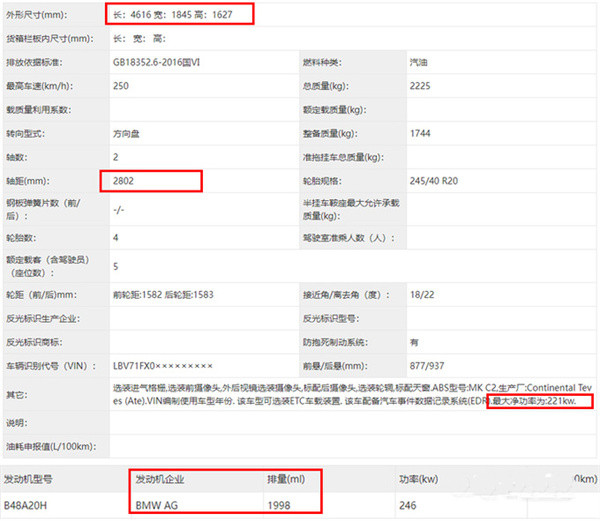Click the top speed value 250

122,86
